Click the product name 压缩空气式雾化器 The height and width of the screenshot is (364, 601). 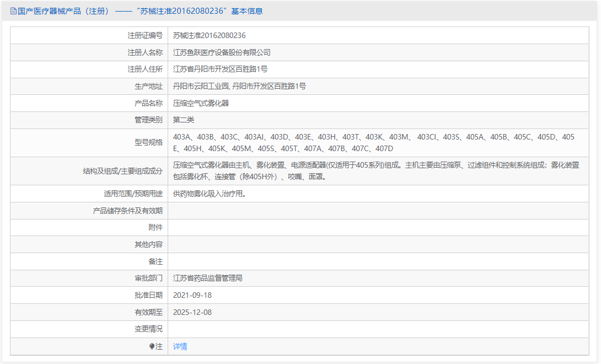point(205,103)
